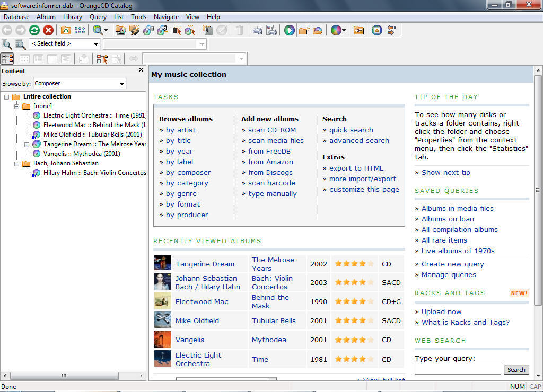Screen dimensions: 543x392
Task: Click the round blue framed disc icon
Action: pyautogui.click(x=377, y=30)
